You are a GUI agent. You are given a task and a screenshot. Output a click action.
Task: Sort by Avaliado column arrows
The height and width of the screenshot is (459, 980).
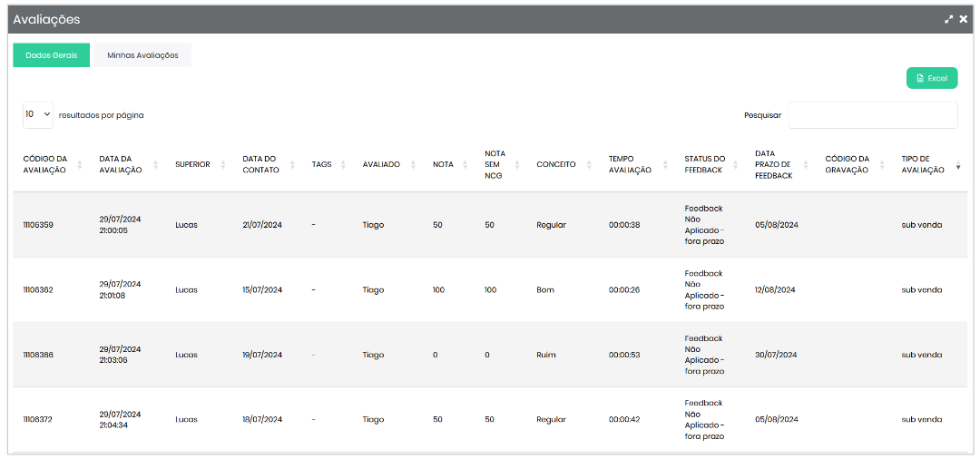tap(414, 165)
